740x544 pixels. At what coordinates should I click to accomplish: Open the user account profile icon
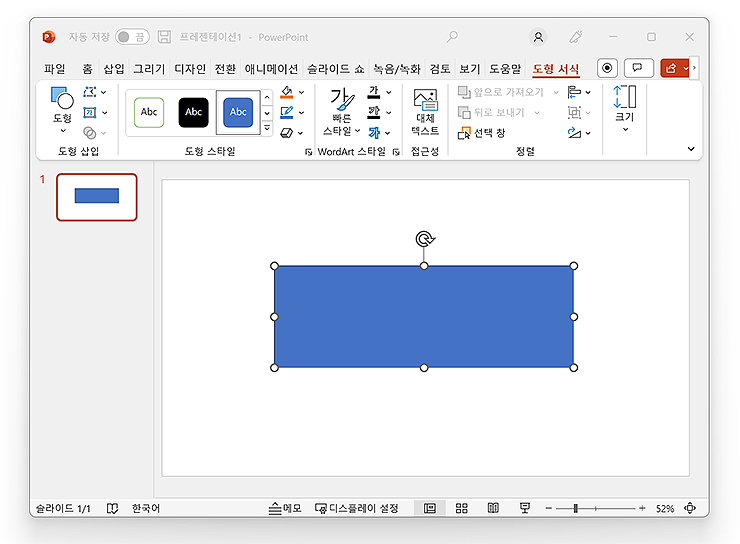[538, 37]
